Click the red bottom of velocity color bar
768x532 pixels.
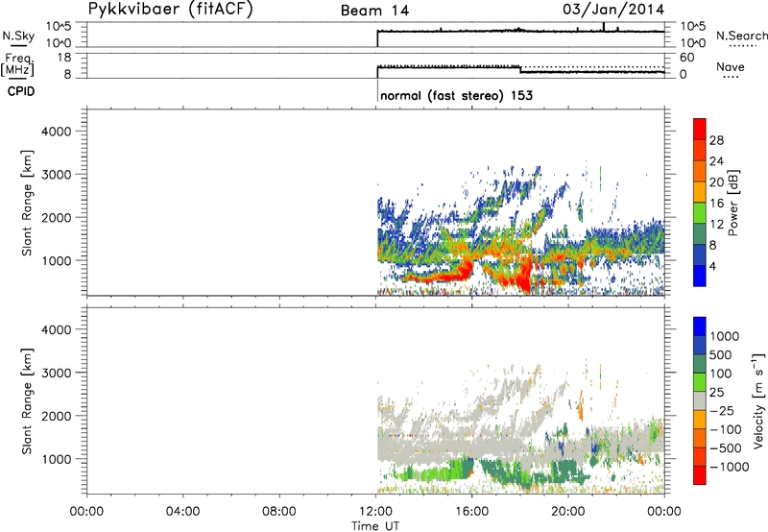coord(700,475)
